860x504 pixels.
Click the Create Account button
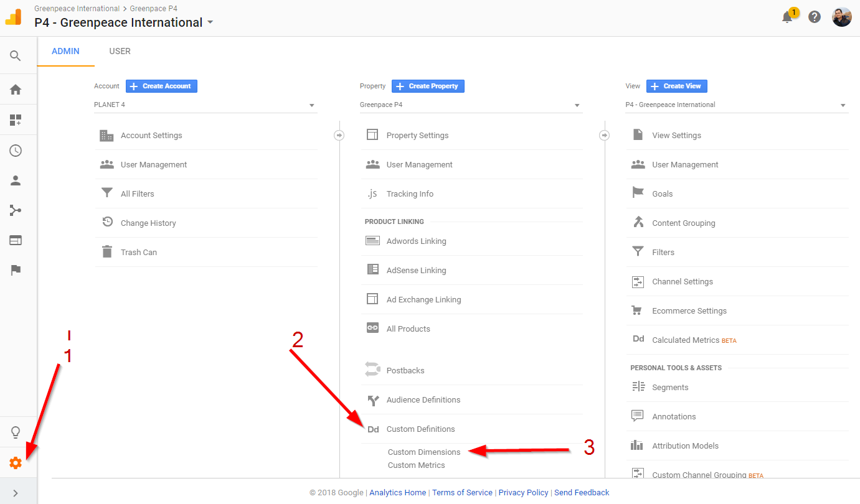click(161, 86)
